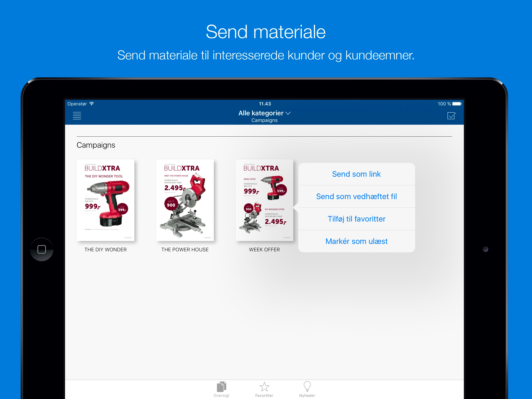Click the THE POWER HOUSE caption
The width and height of the screenshot is (532, 399).
coord(185,250)
